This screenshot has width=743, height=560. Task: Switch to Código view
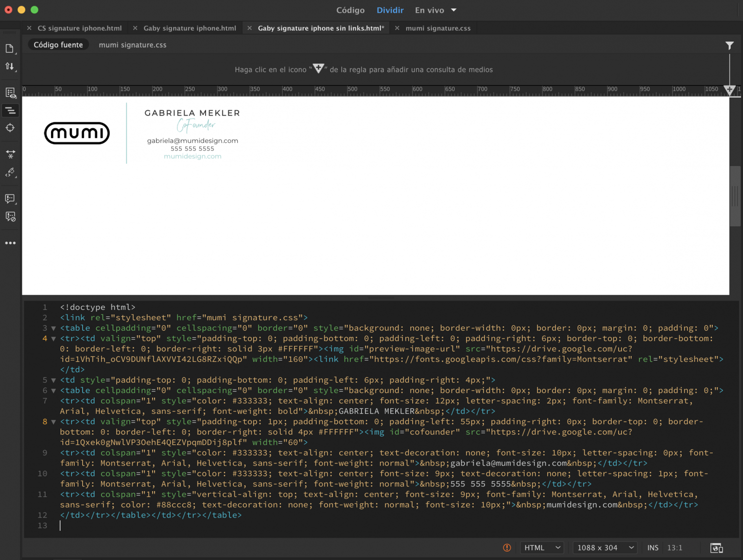pyautogui.click(x=350, y=10)
